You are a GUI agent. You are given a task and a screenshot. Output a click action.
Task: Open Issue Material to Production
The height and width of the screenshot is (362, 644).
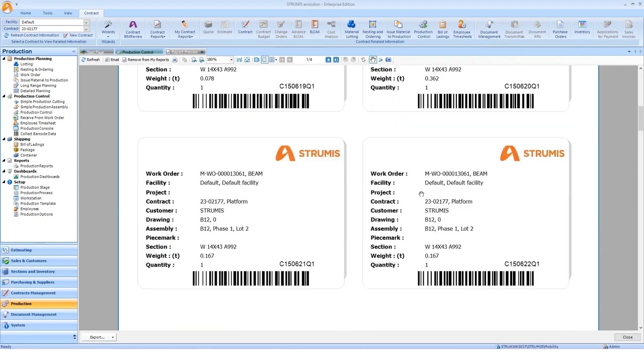coord(398,29)
